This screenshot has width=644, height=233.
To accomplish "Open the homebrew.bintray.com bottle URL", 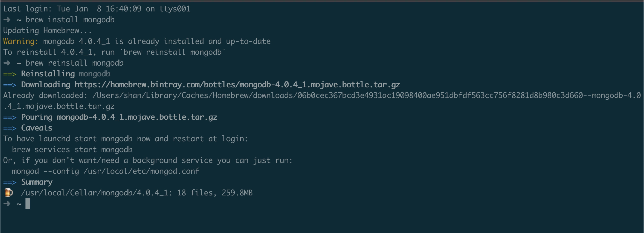I will click(237, 85).
